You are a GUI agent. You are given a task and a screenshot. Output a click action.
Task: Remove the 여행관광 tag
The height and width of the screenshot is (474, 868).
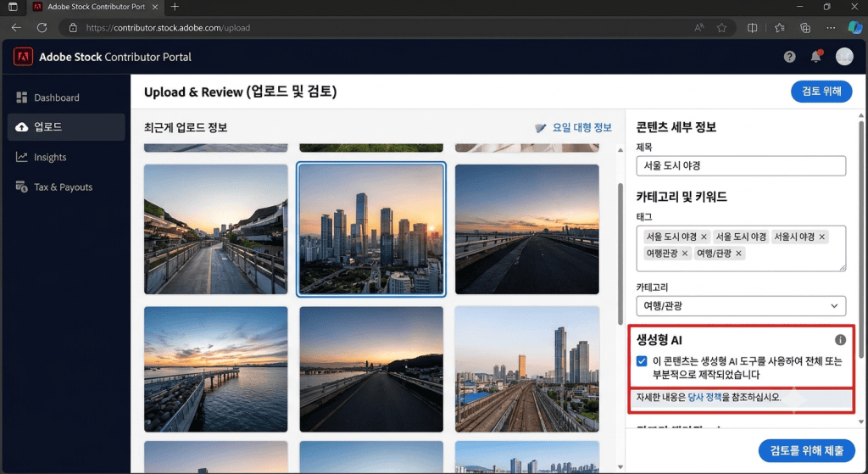pos(685,254)
